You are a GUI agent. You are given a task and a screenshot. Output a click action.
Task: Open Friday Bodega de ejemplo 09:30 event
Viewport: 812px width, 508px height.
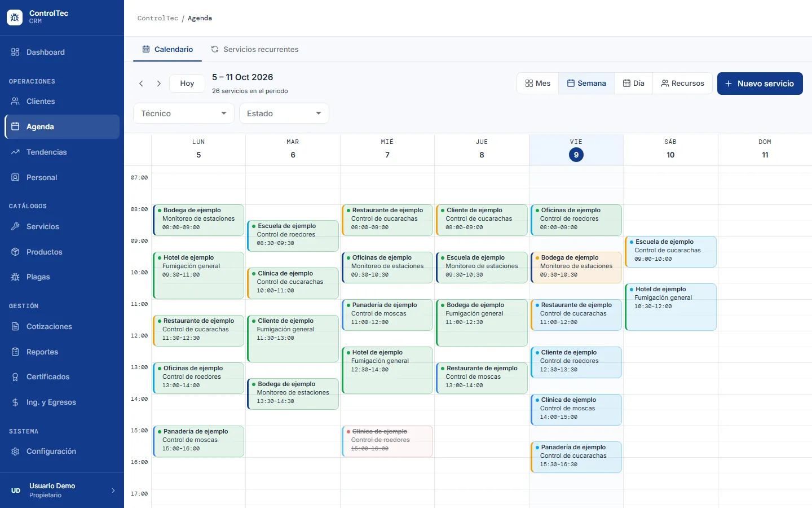576,268
